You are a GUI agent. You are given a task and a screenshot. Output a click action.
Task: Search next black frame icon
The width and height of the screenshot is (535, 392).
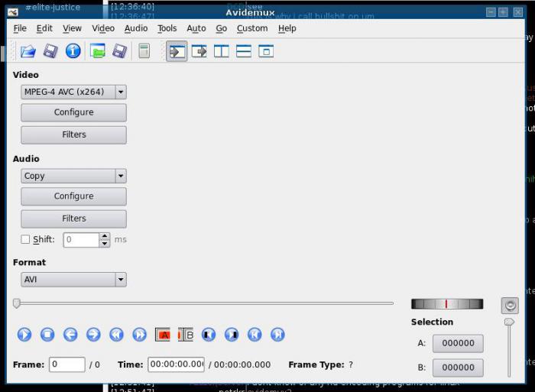[232, 335]
